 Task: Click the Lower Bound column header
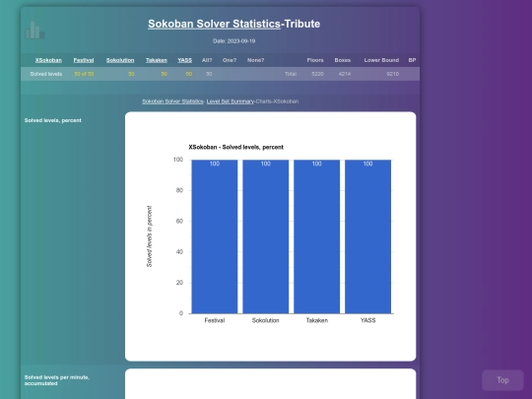pyautogui.click(x=381, y=60)
